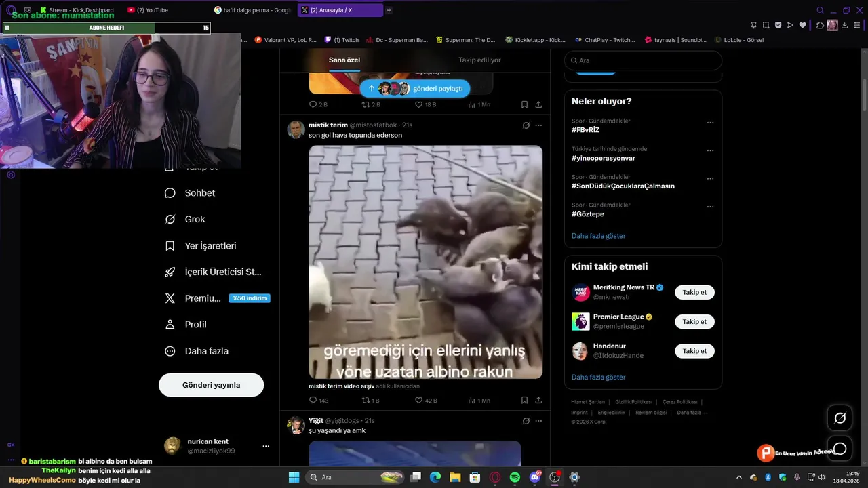868x488 pixels.
Task: Open Grok from the sidebar
Action: click(x=184, y=220)
